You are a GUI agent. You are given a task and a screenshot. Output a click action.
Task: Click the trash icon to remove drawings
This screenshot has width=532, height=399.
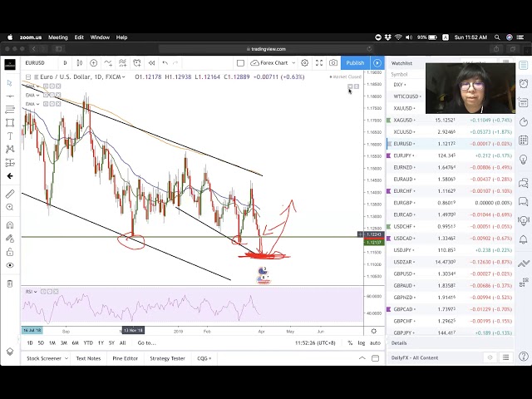(x=10, y=283)
